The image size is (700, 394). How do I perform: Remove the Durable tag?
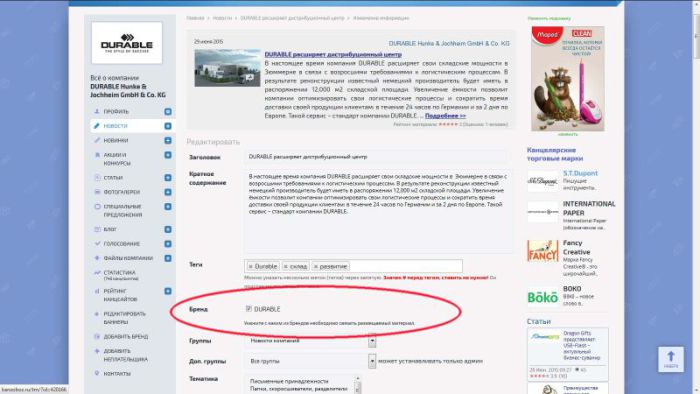[250, 266]
